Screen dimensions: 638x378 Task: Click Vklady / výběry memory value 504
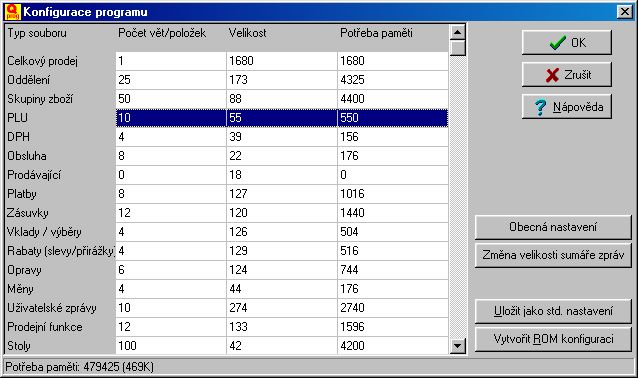tap(393, 232)
